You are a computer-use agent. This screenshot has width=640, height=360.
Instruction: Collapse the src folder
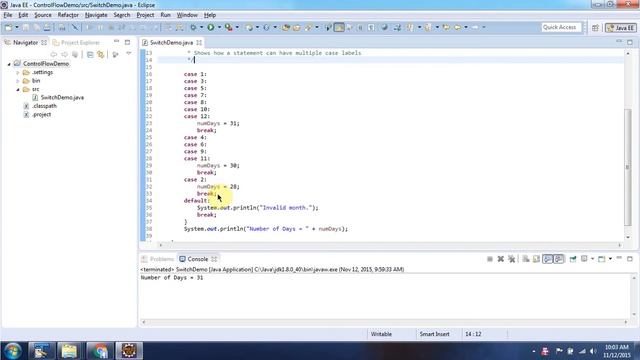click(x=18, y=89)
